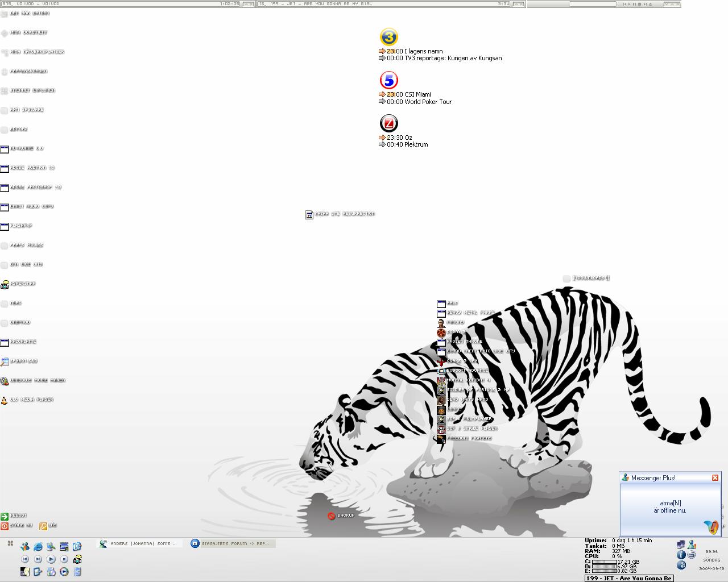Open the Downloads folder shortcut
The height and width of the screenshot is (582, 728).
tap(586, 278)
